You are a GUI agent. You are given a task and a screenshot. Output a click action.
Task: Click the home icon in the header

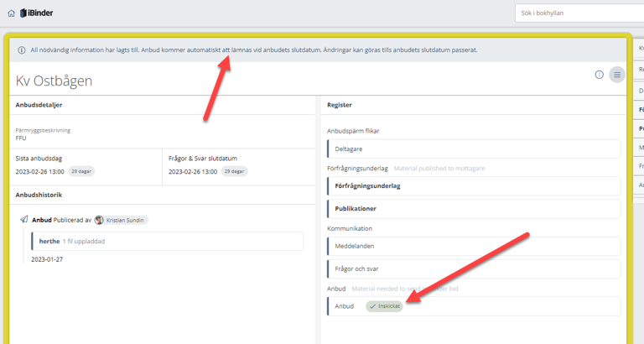tap(11, 13)
